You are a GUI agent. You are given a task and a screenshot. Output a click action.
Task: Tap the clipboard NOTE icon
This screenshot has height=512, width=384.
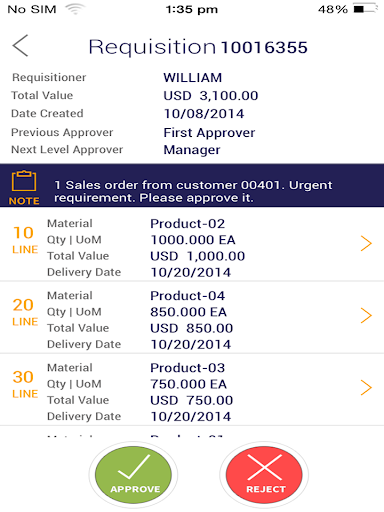point(24,187)
